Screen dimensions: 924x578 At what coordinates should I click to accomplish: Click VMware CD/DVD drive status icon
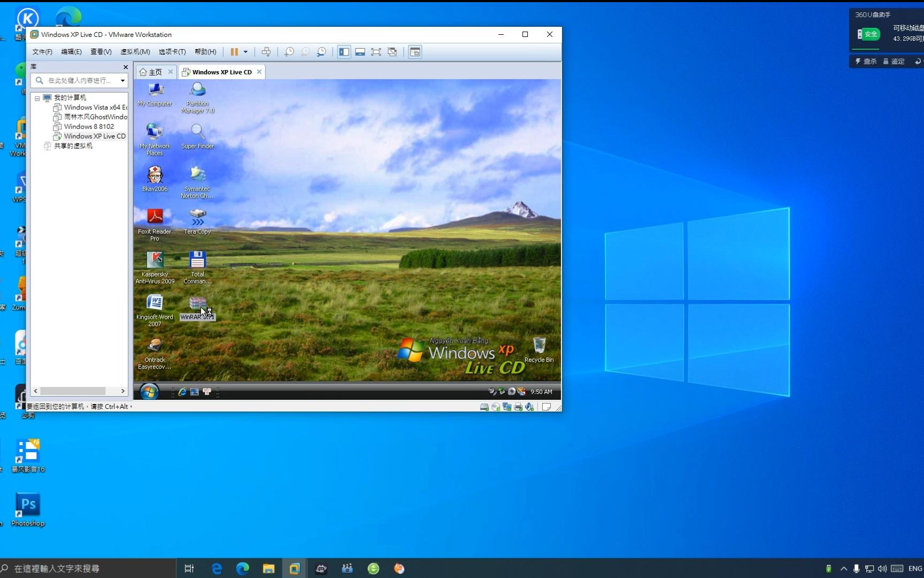tap(496, 407)
